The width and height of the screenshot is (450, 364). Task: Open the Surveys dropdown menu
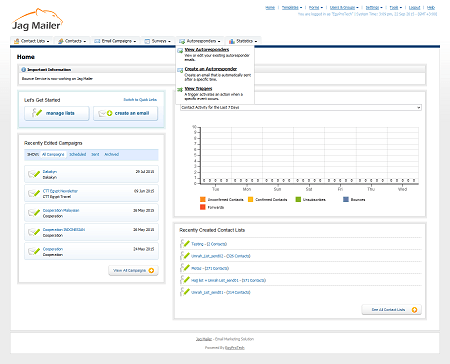coord(158,41)
